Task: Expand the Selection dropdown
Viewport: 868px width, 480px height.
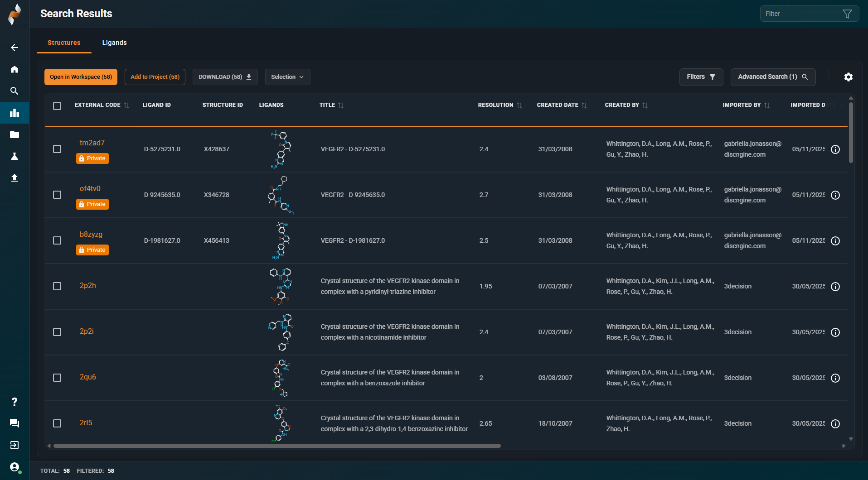Action: click(x=287, y=77)
